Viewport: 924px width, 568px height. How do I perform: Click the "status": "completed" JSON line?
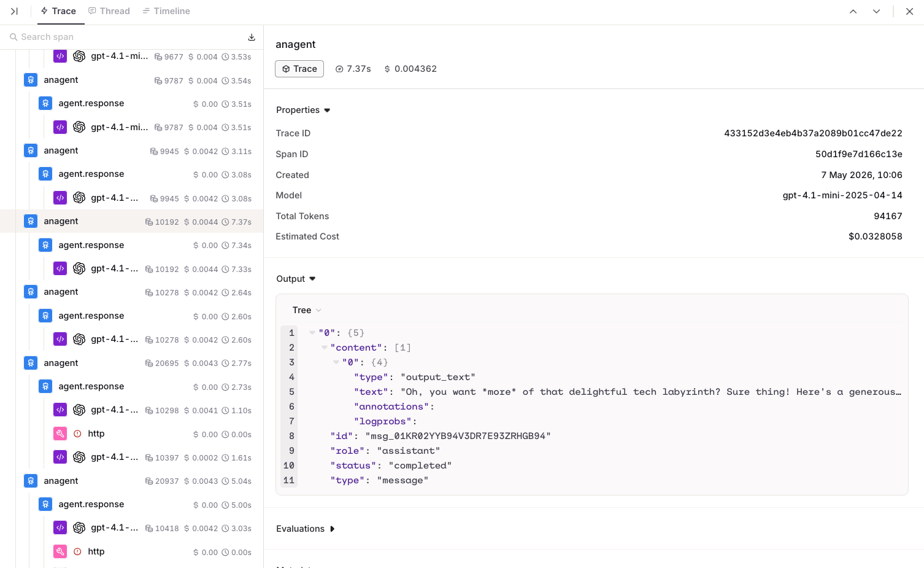(391, 465)
